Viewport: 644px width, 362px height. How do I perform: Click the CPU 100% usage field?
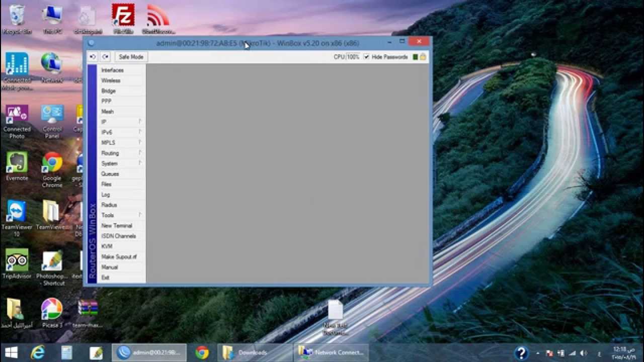click(x=353, y=57)
